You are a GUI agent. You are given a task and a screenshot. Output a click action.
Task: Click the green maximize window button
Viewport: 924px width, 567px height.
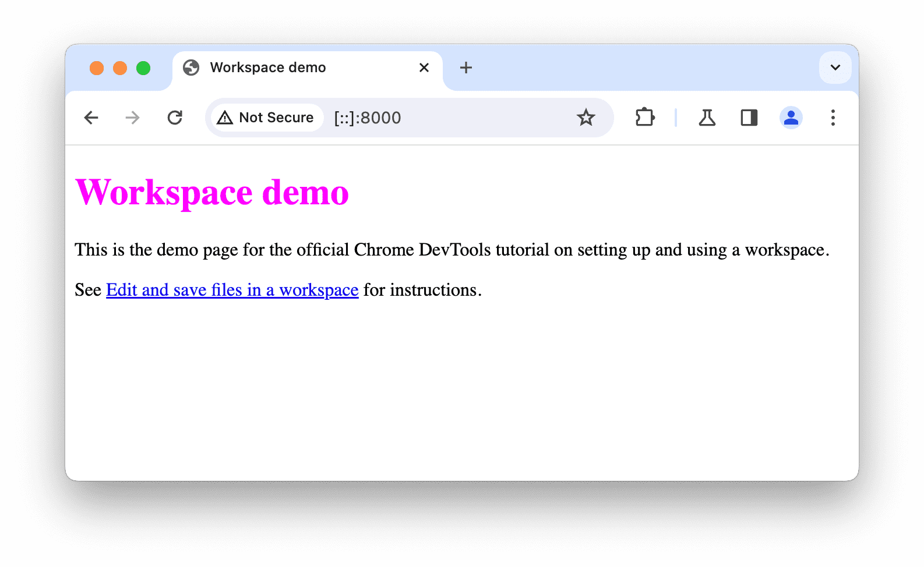pyautogui.click(x=143, y=68)
